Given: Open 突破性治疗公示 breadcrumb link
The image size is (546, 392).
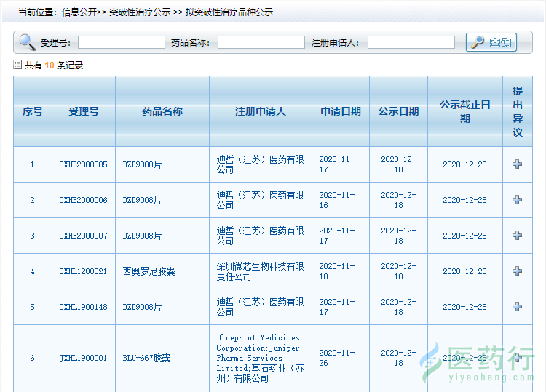Looking at the screenshot, I should pyautogui.click(x=140, y=12).
